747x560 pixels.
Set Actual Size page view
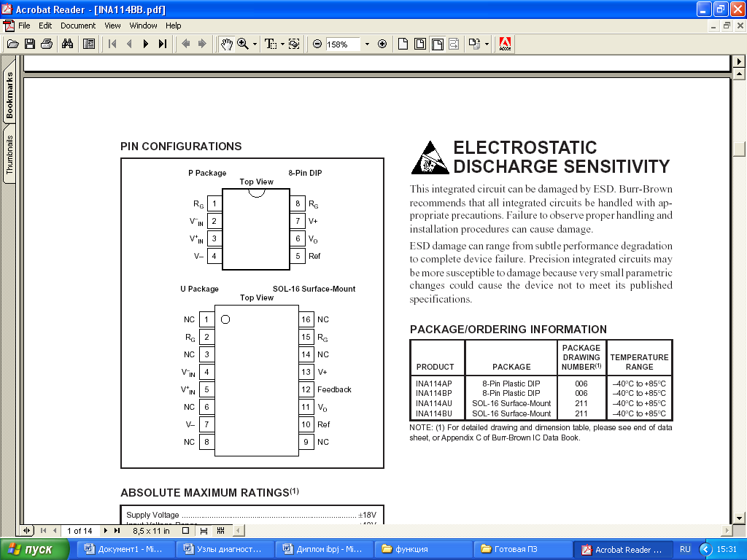coord(403,44)
